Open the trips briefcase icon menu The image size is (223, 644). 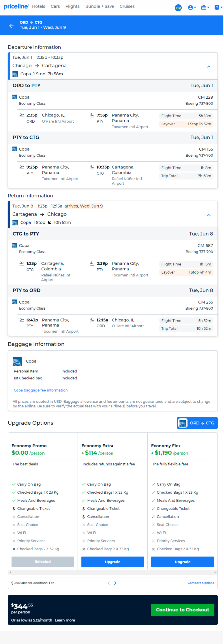pyautogui.click(x=205, y=7)
